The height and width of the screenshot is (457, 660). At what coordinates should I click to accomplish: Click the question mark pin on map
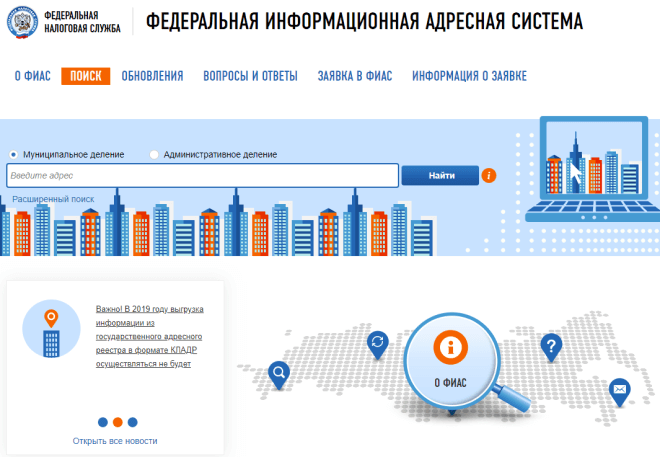(549, 346)
